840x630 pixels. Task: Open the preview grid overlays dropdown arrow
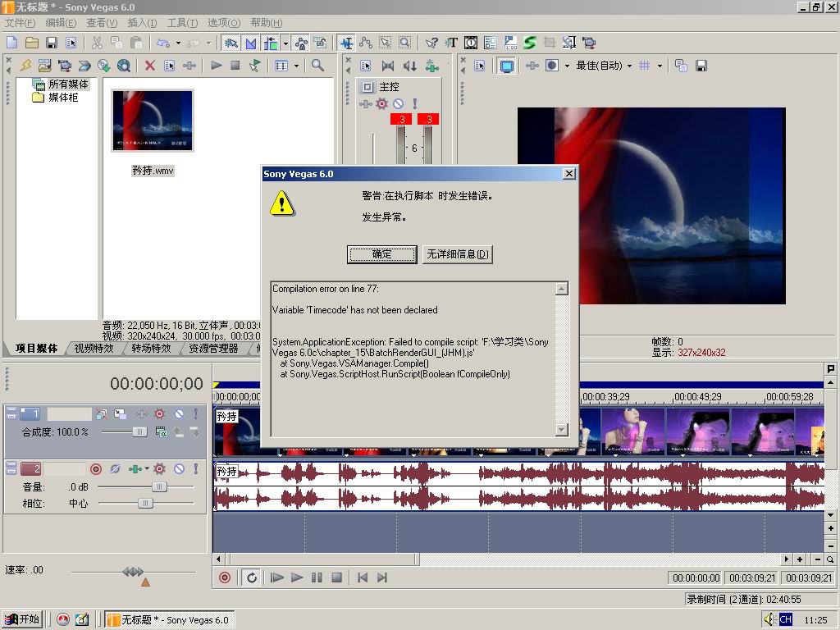[660, 66]
